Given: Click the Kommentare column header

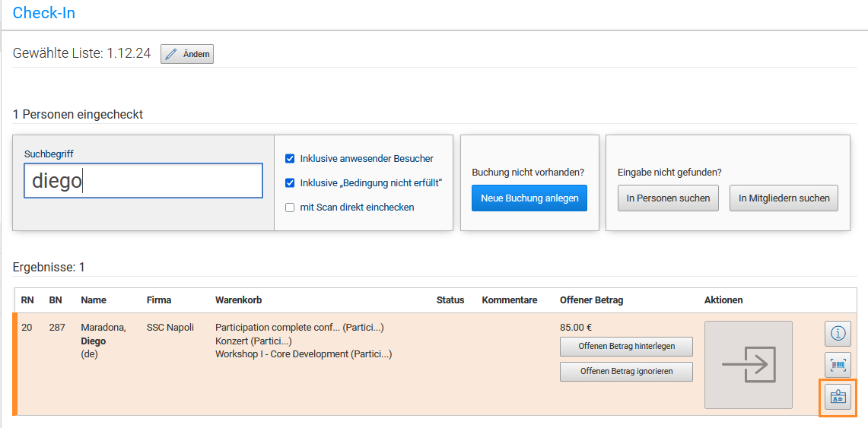Looking at the screenshot, I should pyautogui.click(x=510, y=300).
